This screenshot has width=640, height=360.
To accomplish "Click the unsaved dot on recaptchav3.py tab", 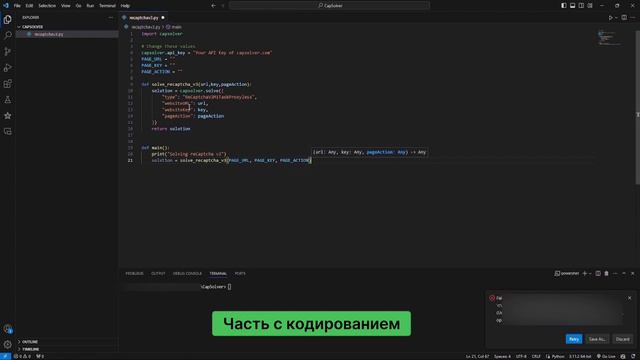I will pos(163,18).
